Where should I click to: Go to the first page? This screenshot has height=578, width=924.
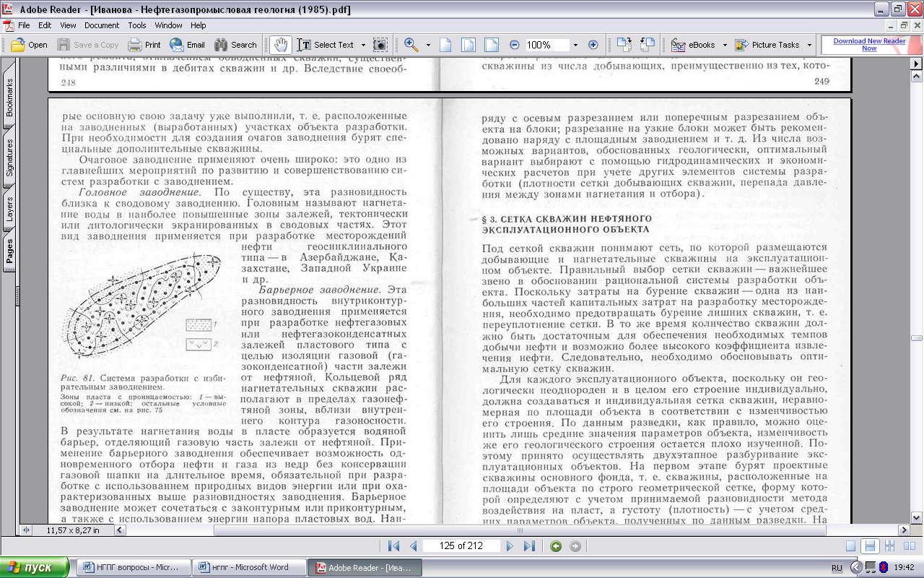(x=393, y=546)
